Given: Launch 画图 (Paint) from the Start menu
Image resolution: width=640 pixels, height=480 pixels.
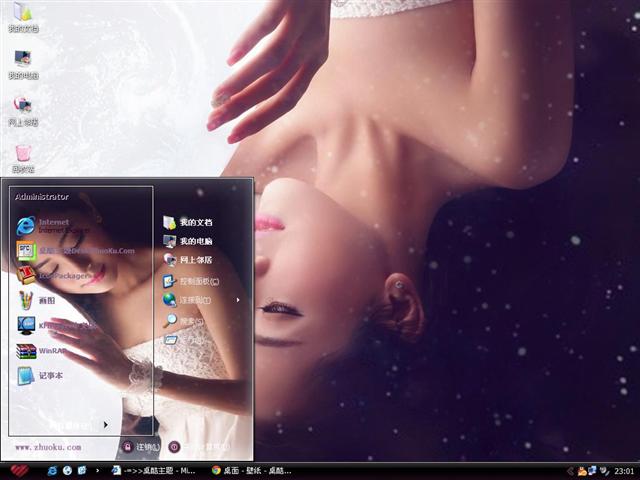Looking at the screenshot, I should click(36, 300).
